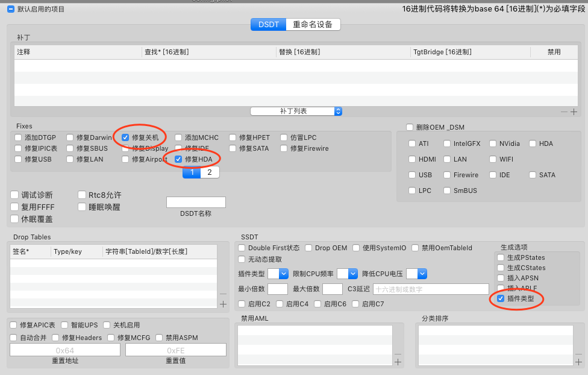Check the NVidia option
The height and width of the screenshot is (375, 588).
(x=493, y=143)
